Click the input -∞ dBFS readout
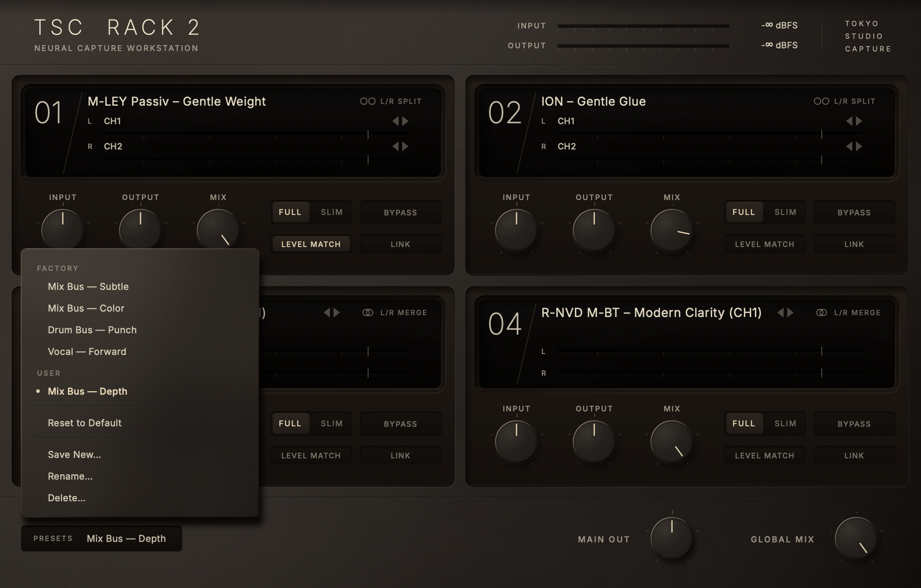 pos(780,25)
